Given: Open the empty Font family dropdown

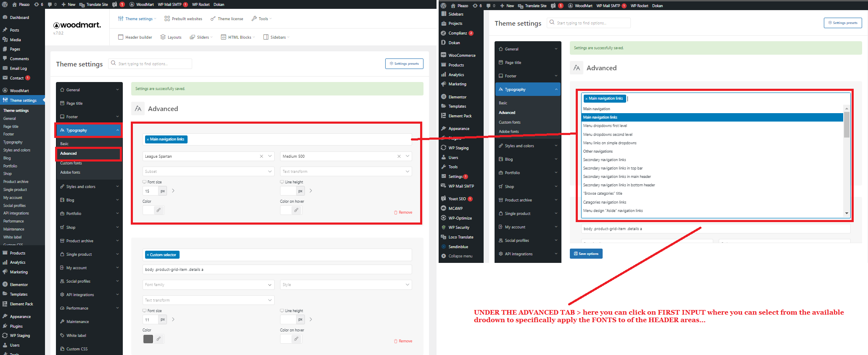Looking at the screenshot, I should [209, 285].
